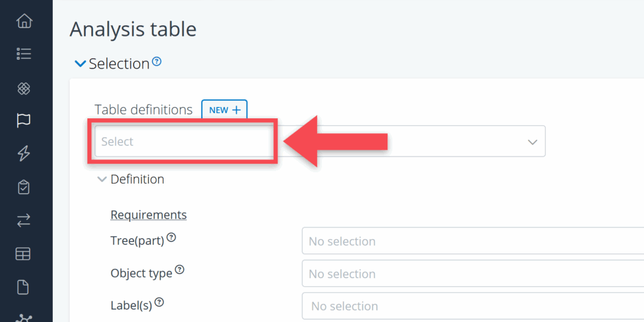Collapse the Selection section chevron
Image resolution: width=644 pixels, height=322 pixels.
click(80, 64)
